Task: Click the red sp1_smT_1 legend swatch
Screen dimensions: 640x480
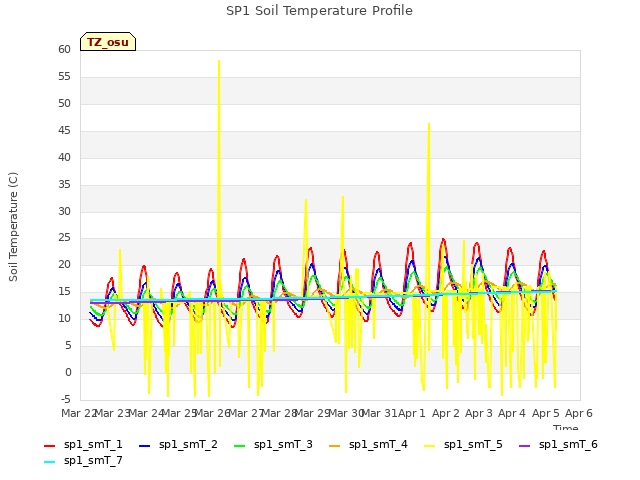Action: click(x=49, y=446)
